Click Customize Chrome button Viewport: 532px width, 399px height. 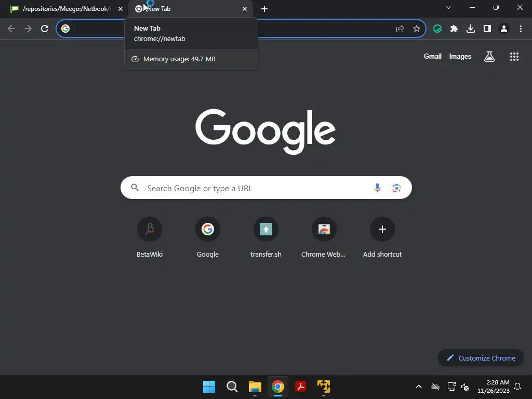pyautogui.click(x=481, y=358)
